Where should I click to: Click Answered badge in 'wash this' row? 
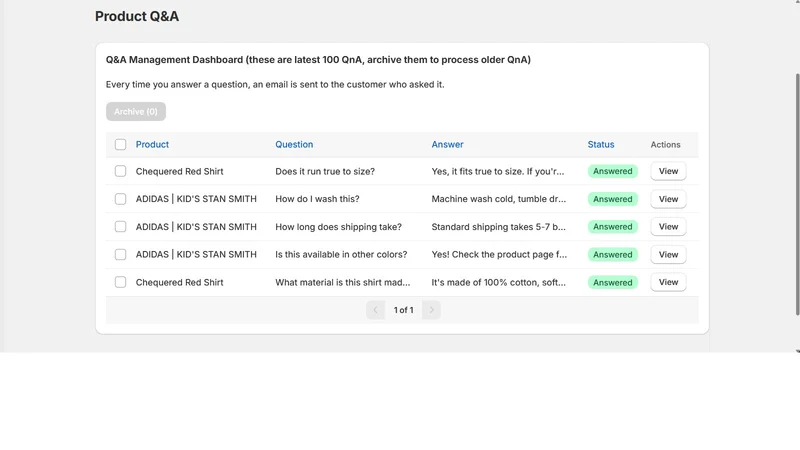[x=613, y=199]
